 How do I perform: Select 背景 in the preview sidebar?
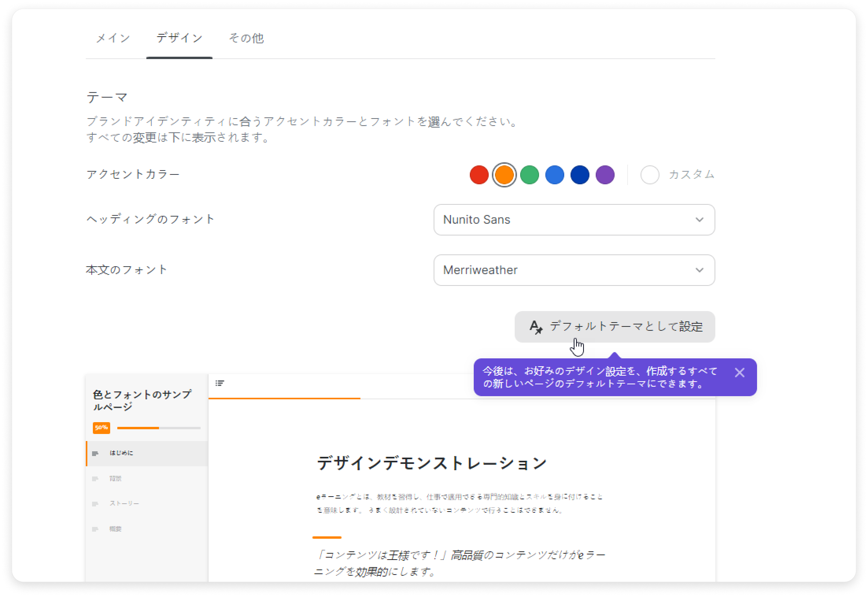(147, 478)
